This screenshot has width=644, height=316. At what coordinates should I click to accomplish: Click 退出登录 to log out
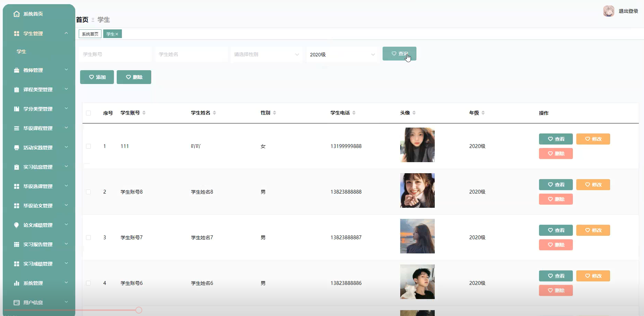628,11
